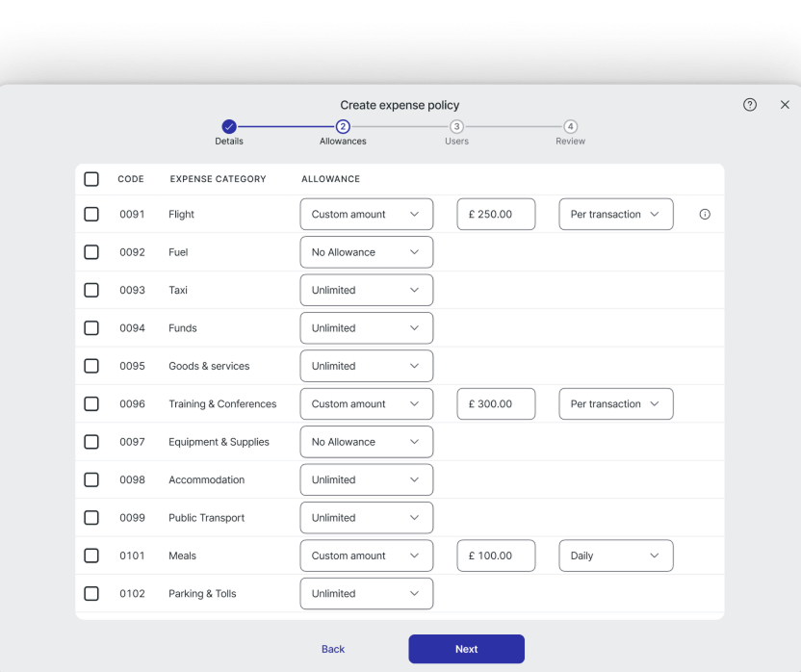Expand the Taxi allowance dropdown
The height and width of the screenshot is (672, 801).
tap(366, 290)
